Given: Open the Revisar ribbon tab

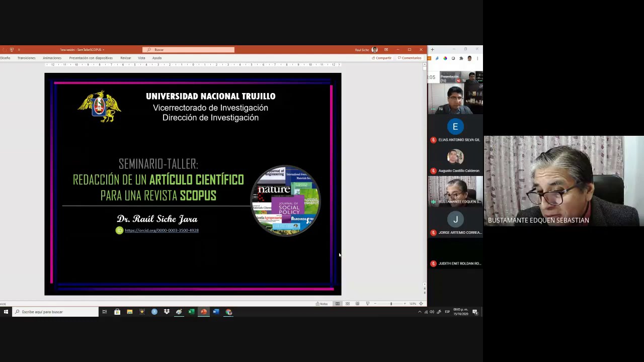Looking at the screenshot, I should [125, 58].
